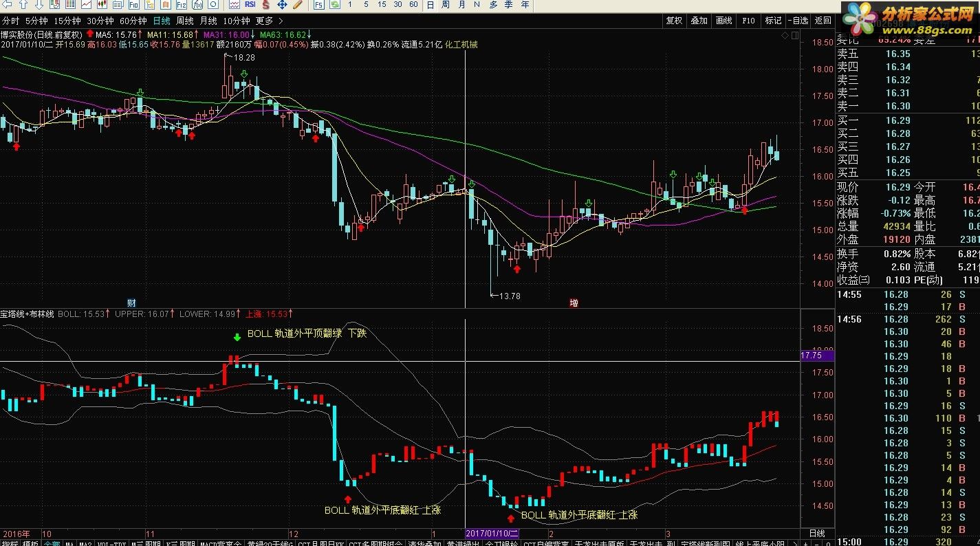This screenshot has width=980, height=546.
Task: Click the red S icon
Action: click(x=265, y=5)
